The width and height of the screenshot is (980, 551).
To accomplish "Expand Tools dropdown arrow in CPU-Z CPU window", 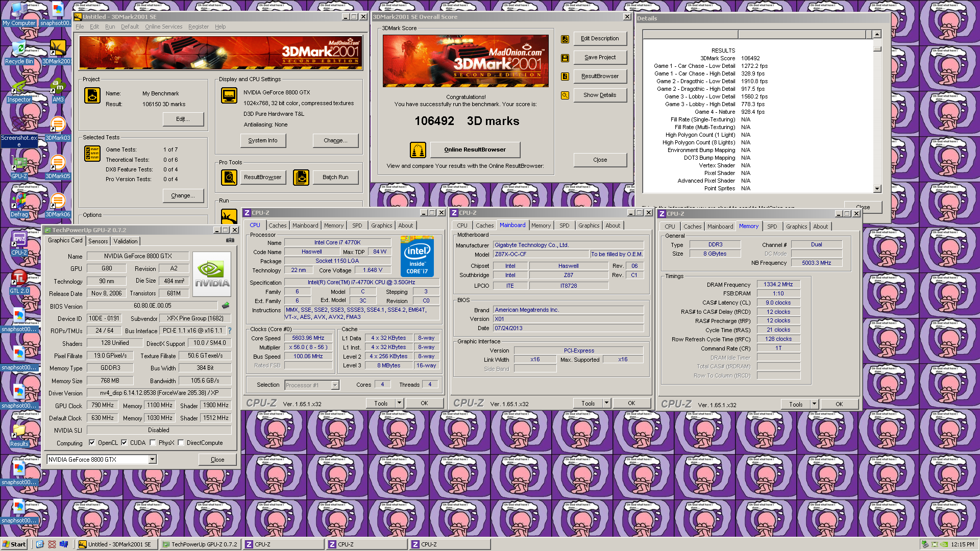I will 399,403.
